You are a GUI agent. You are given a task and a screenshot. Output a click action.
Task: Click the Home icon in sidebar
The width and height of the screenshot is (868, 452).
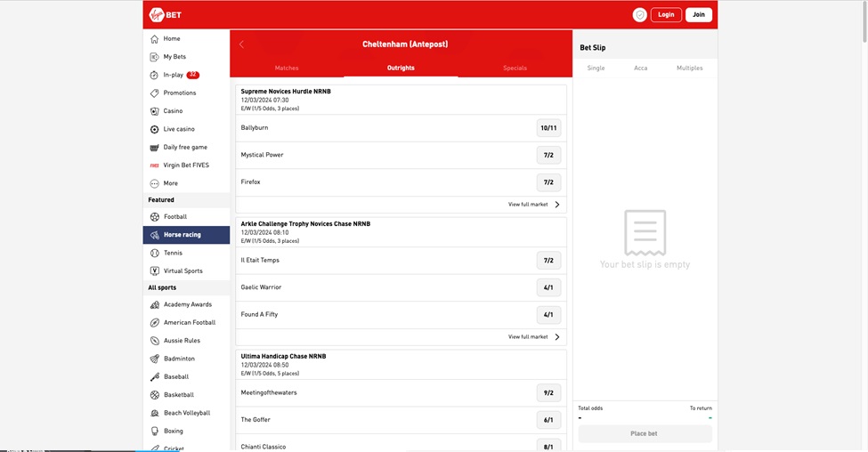pos(155,39)
